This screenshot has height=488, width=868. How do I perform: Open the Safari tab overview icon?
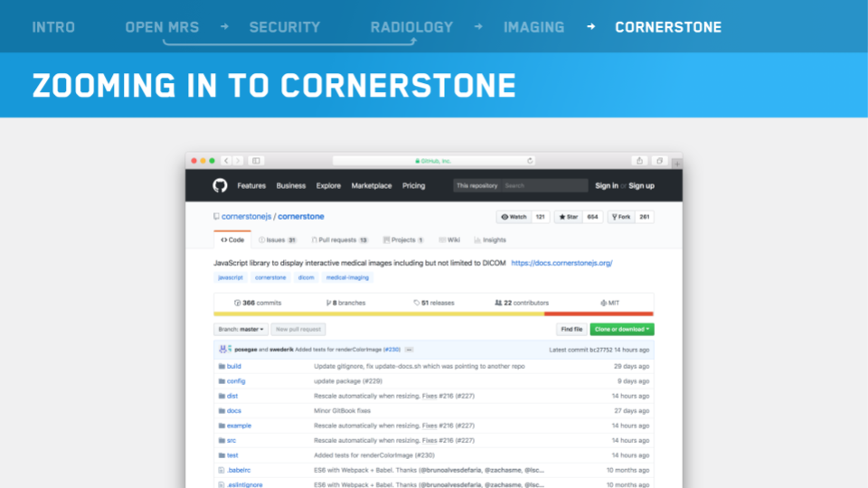pos(660,161)
